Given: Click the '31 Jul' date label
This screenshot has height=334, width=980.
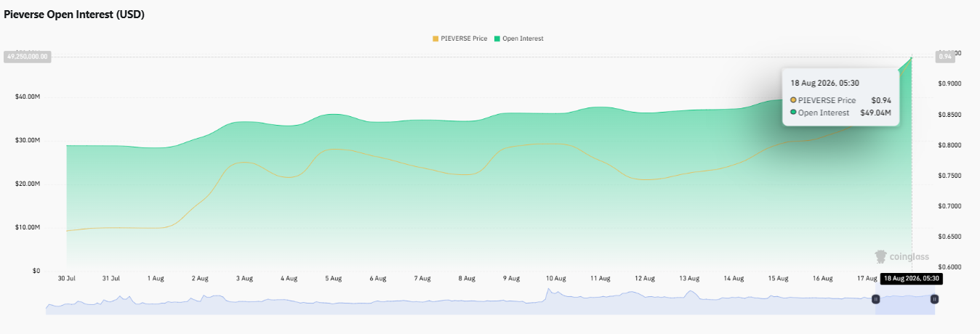Looking at the screenshot, I should pos(111,278).
